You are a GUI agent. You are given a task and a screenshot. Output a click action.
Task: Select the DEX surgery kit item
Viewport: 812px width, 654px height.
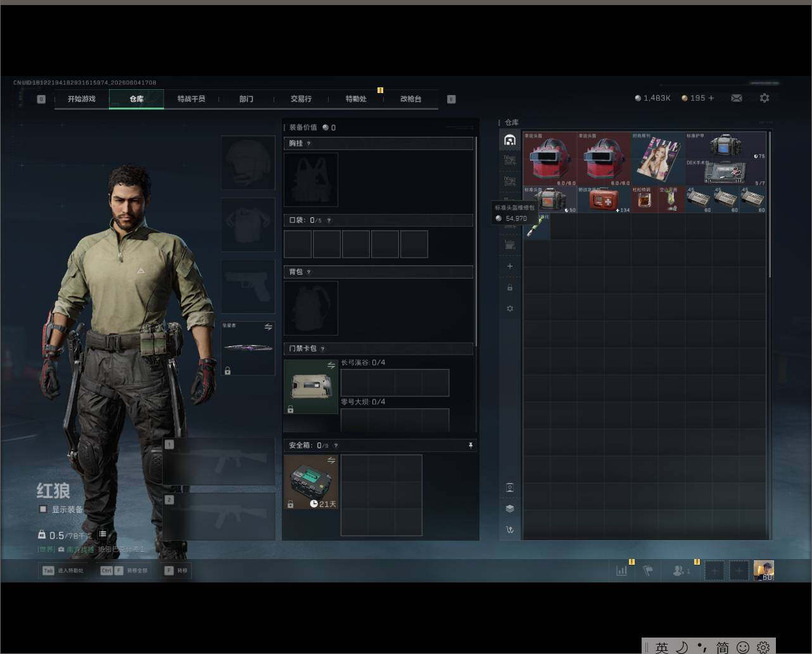coord(726,172)
